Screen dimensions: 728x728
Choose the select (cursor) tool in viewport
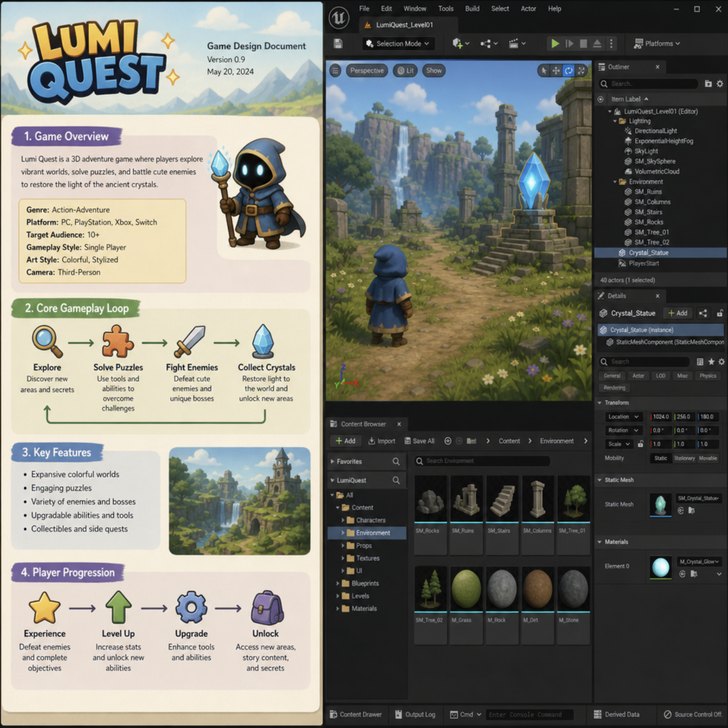[x=544, y=70]
